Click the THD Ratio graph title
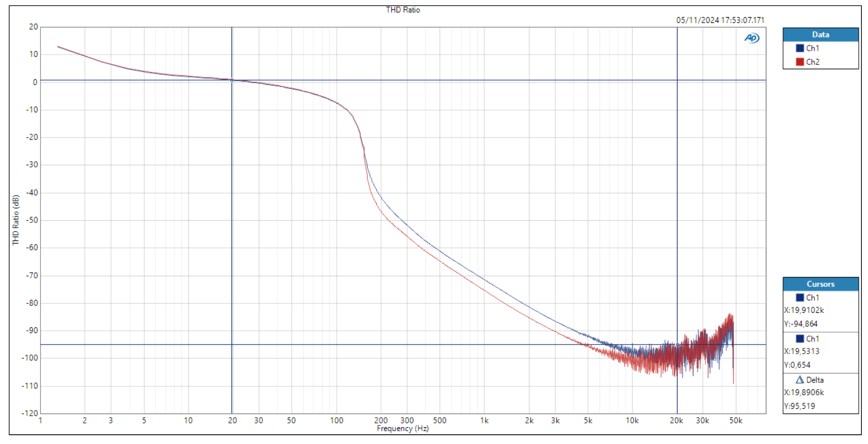Screen dimensions: 868x444 pos(403,10)
